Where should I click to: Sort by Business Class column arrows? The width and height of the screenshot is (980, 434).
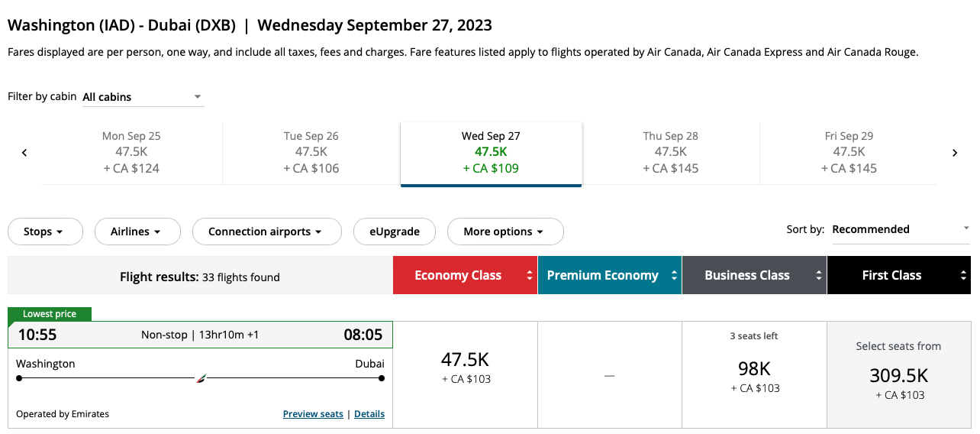(819, 276)
